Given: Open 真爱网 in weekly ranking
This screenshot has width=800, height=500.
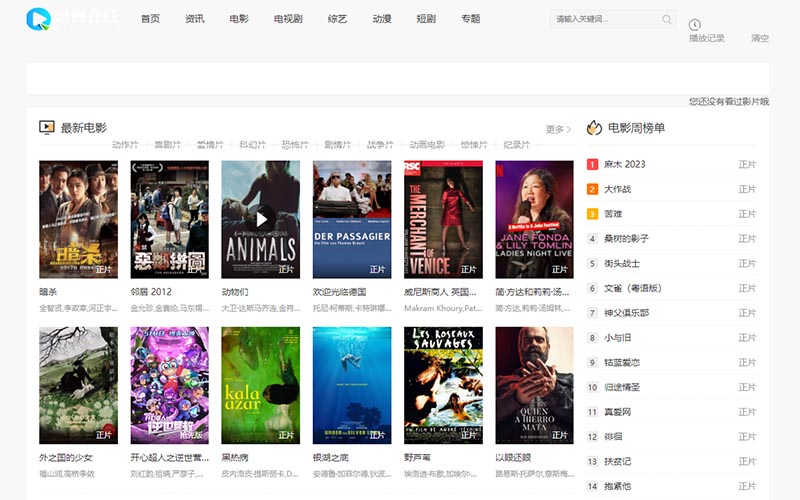Looking at the screenshot, I should [x=617, y=412].
